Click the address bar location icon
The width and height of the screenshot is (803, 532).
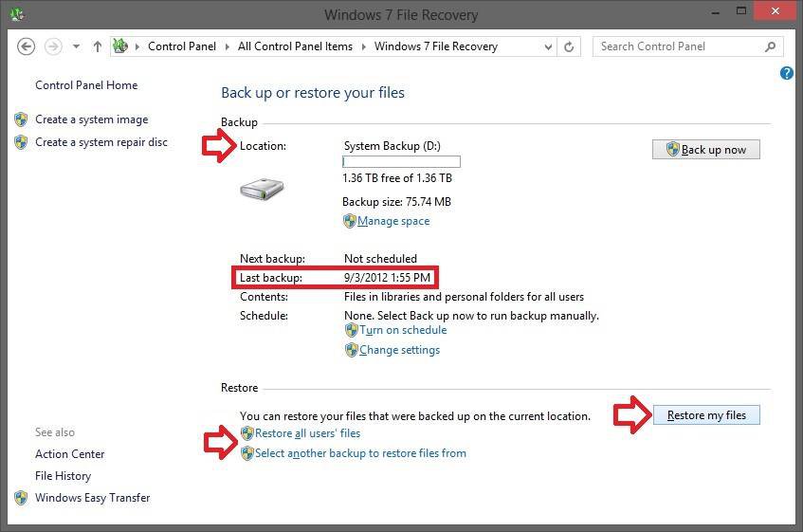pyautogui.click(x=120, y=46)
